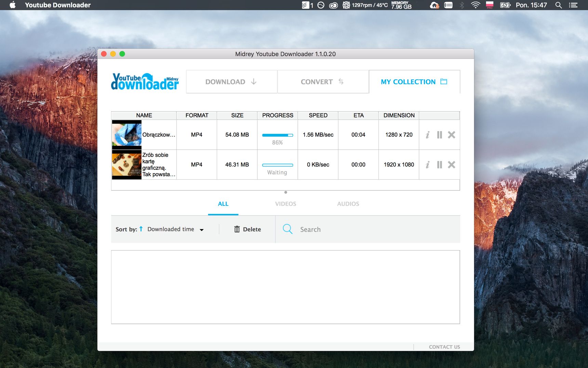
Task: Open info for the Zrób sobie kartę video
Action: (427, 165)
